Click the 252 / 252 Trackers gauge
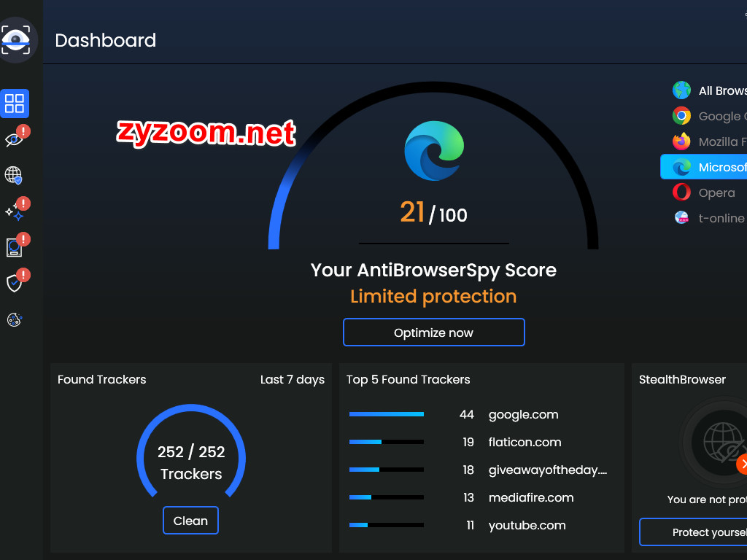 191,451
